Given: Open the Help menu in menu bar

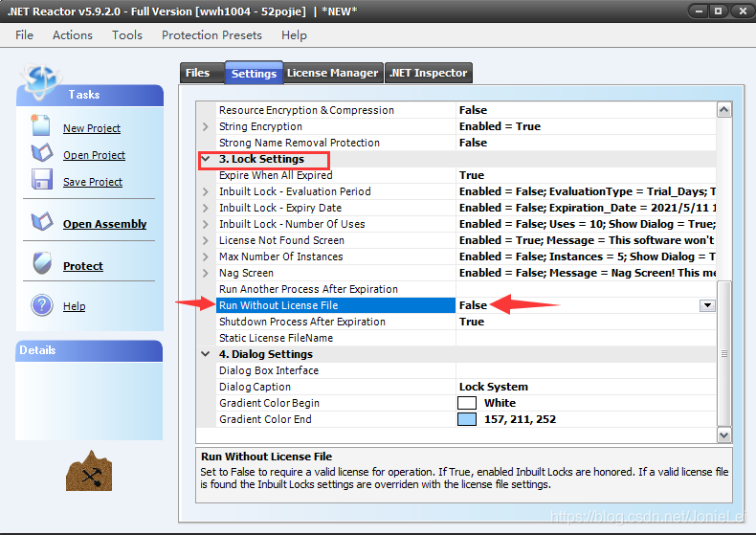Looking at the screenshot, I should coord(294,35).
